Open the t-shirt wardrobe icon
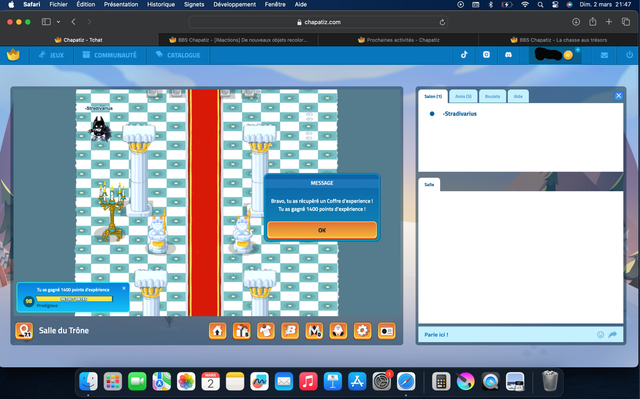 [x=266, y=331]
